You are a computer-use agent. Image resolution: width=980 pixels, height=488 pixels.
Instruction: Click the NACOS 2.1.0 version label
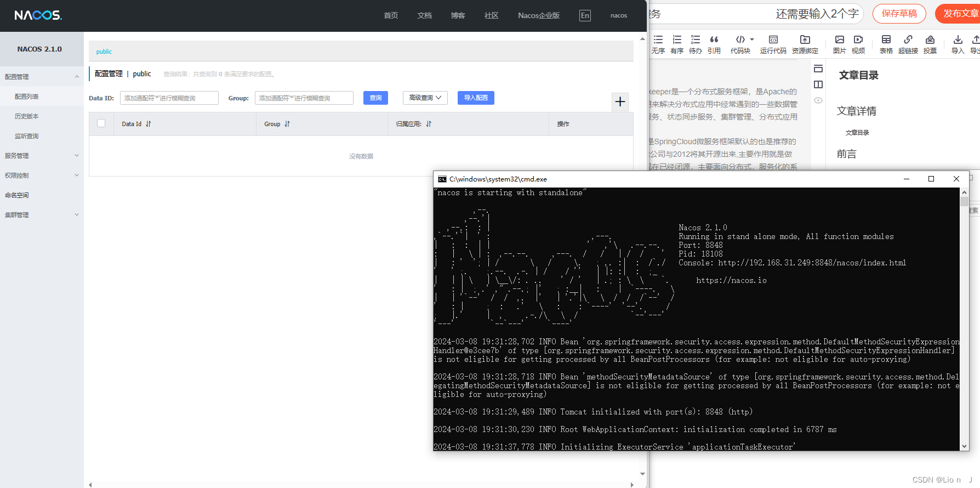tap(39, 49)
